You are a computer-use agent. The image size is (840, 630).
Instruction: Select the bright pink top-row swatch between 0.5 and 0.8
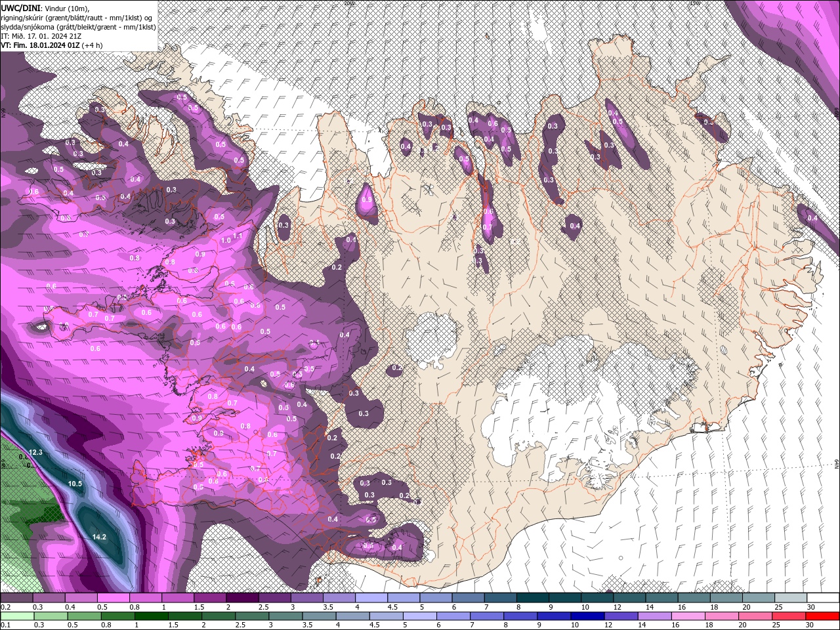[113, 598]
